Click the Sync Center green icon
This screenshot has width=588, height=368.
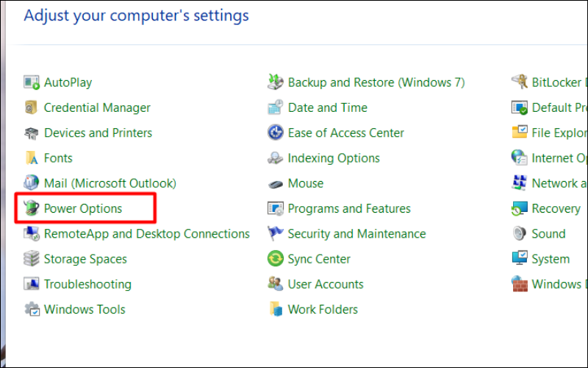click(x=276, y=259)
